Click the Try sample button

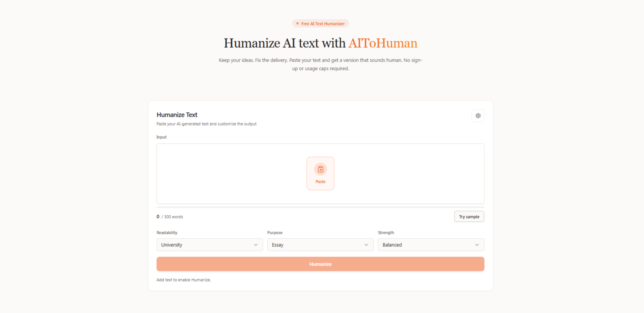coord(469,217)
